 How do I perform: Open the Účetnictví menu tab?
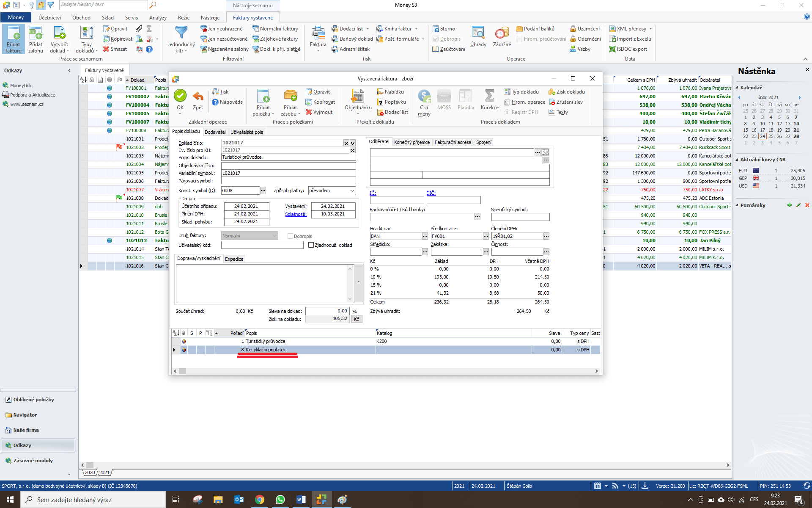click(49, 17)
